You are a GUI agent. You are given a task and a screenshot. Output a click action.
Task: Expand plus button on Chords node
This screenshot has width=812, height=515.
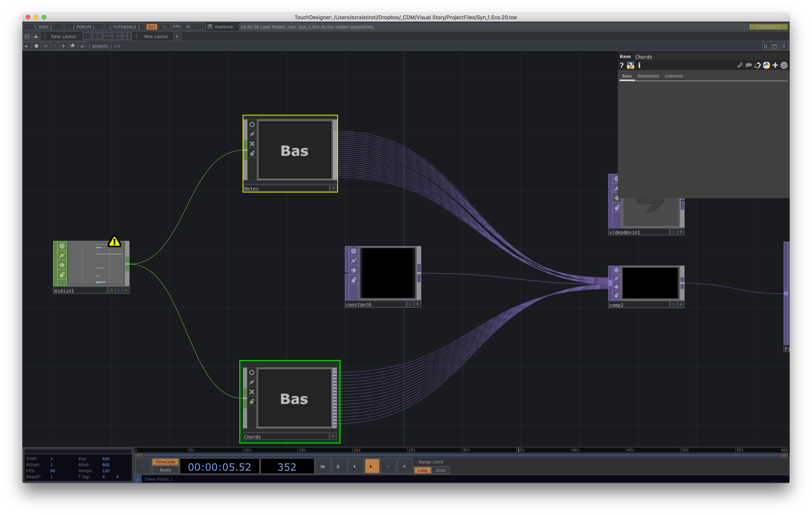[333, 436]
